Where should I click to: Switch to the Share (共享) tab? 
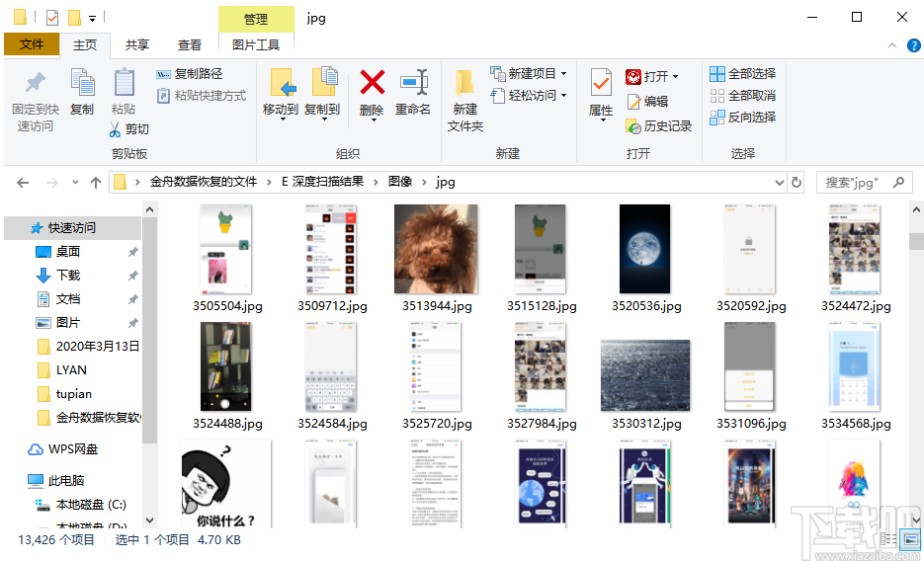tap(137, 45)
